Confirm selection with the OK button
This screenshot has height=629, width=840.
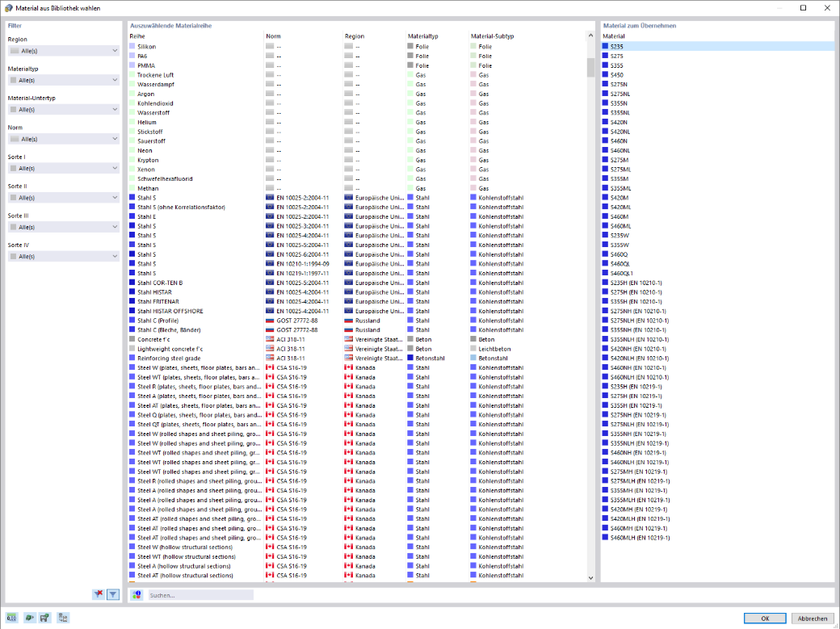[764, 619]
